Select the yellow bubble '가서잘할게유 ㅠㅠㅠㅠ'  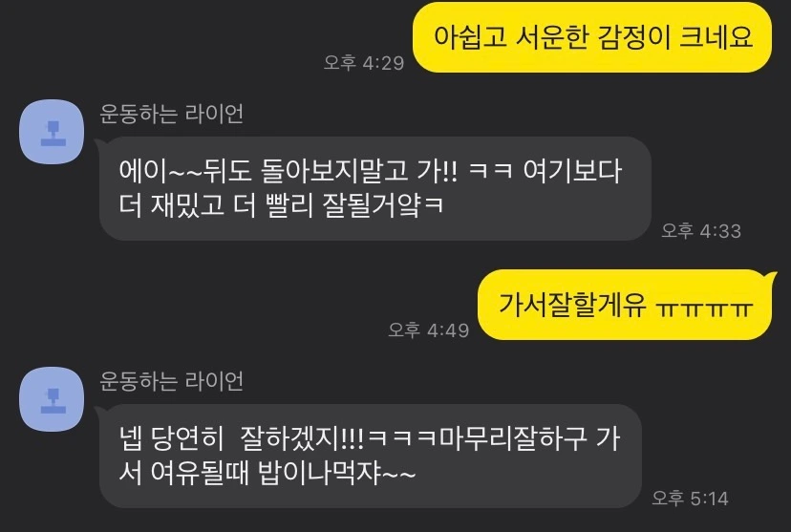click(626, 305)
